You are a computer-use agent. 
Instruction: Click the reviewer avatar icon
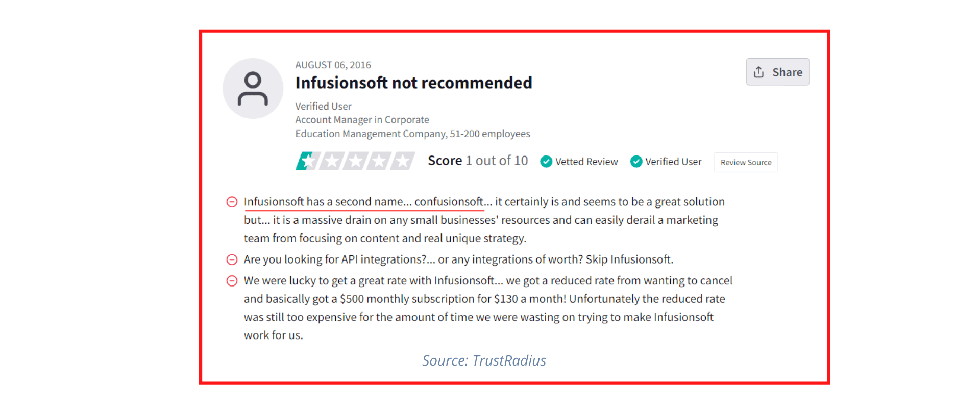pyautogui.click(x=253, y=88)
